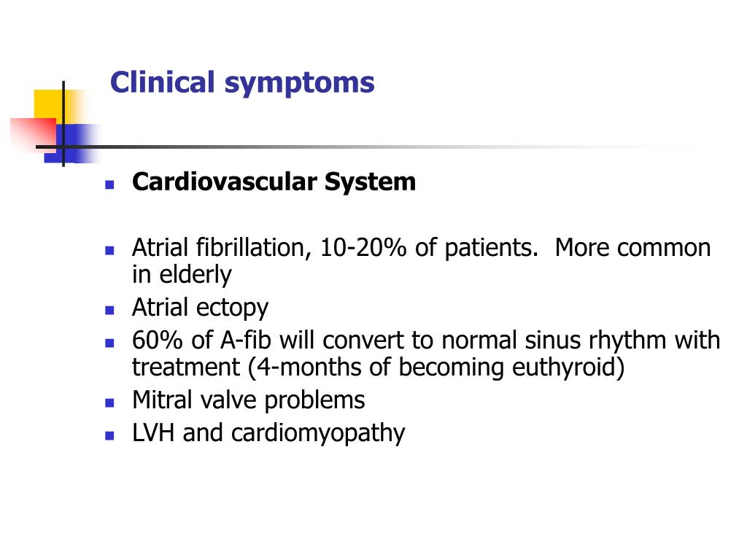Click the '10-20% of patients' text
The width and height of the screenshot is (747, 560).
[x=429, y=248]
